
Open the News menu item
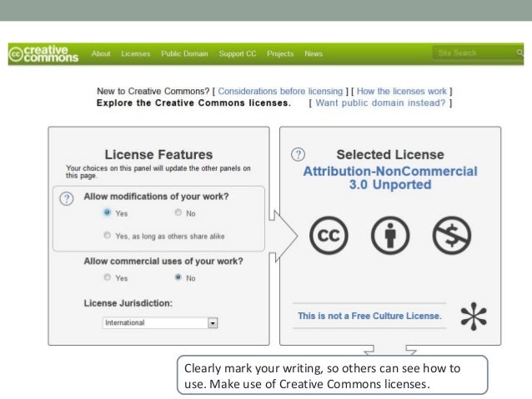point(314,53)
